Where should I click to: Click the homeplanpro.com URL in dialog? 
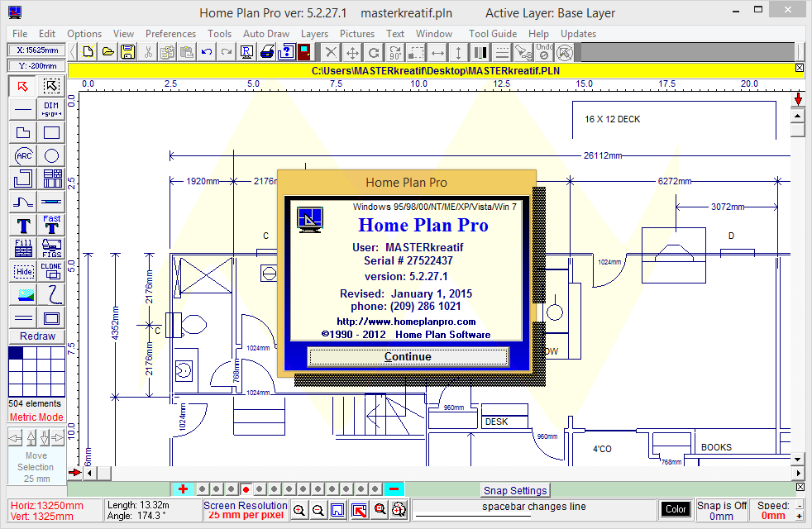click(406, 322)
